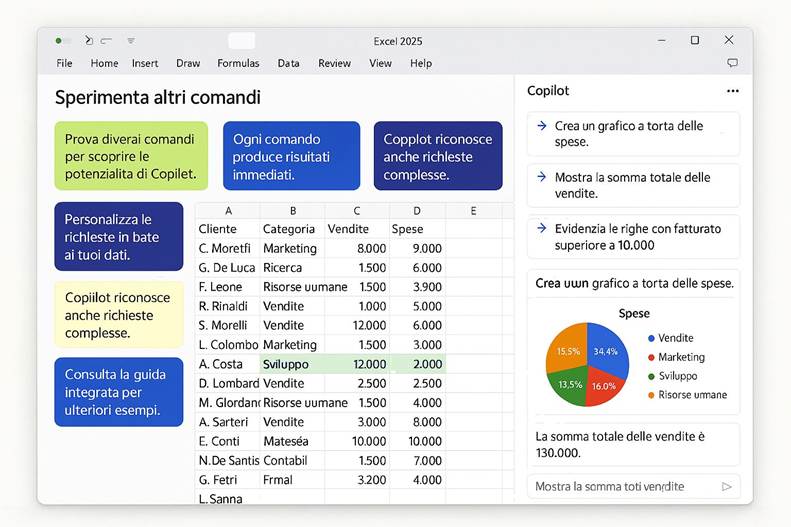Click the green 13,5% pie slice

tap(568, 386)
